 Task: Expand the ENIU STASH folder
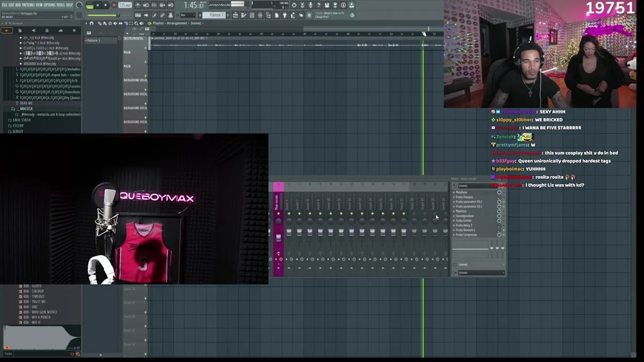coord(20,120)
